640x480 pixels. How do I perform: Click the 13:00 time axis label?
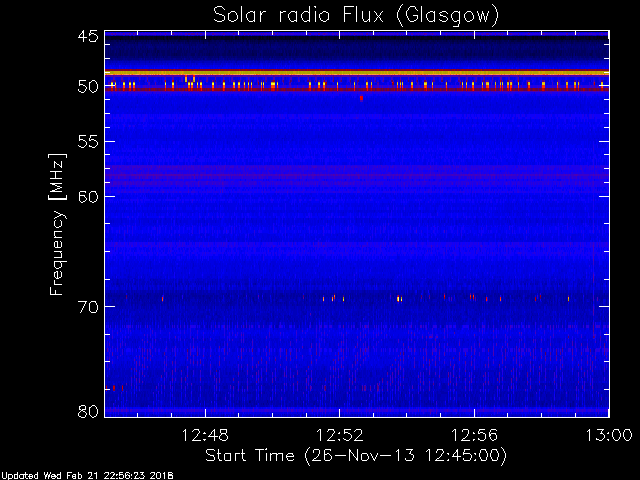tap(609, 435)
